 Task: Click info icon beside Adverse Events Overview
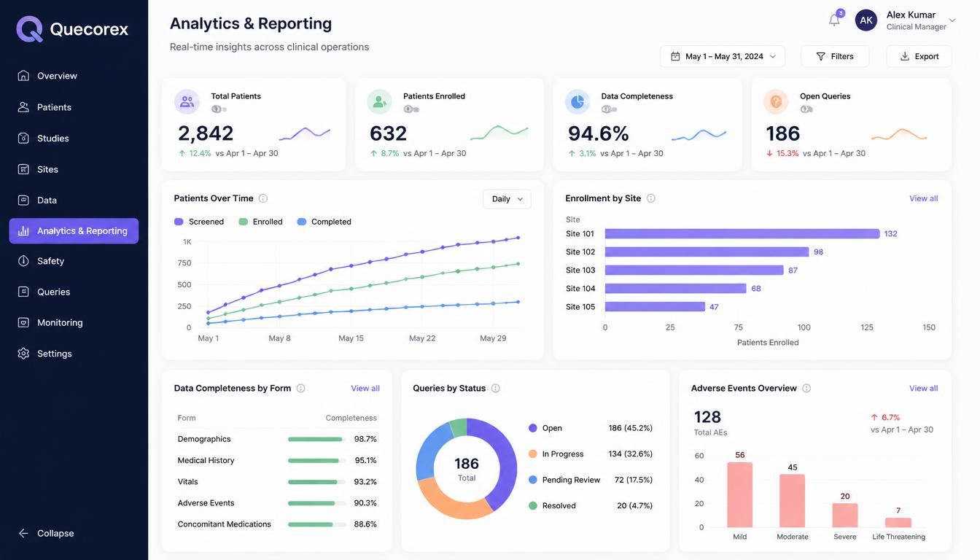click(x=806, y=389)
